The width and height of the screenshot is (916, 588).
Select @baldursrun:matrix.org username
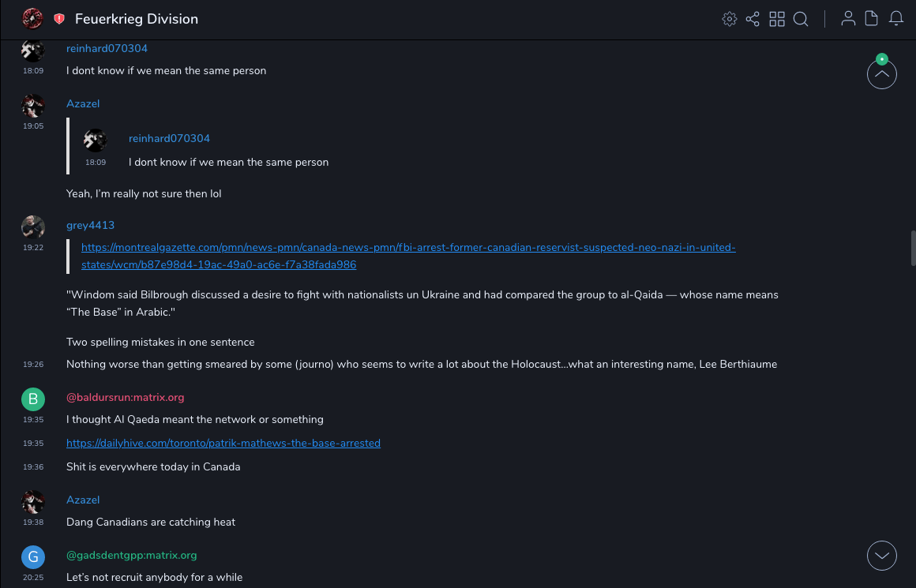click(x=125, y=398)
